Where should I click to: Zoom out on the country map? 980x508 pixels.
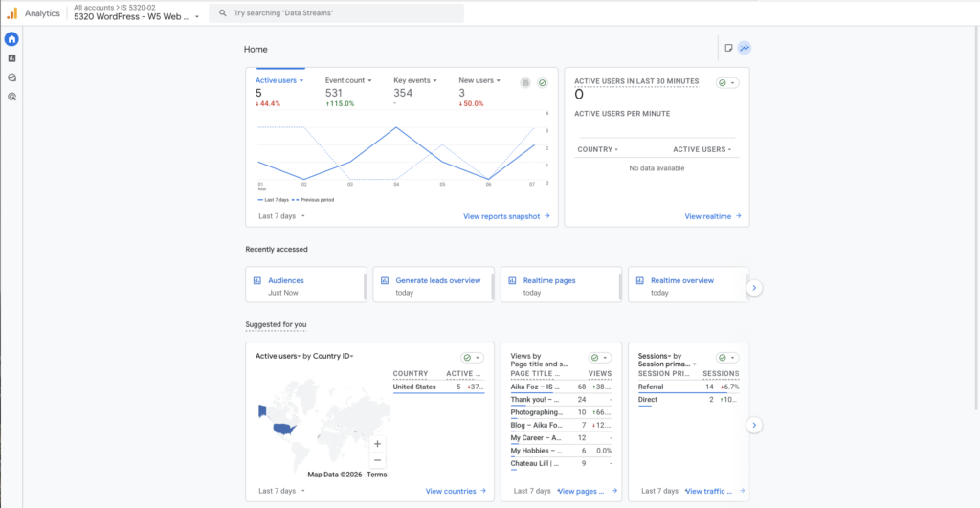click(377, 460)
